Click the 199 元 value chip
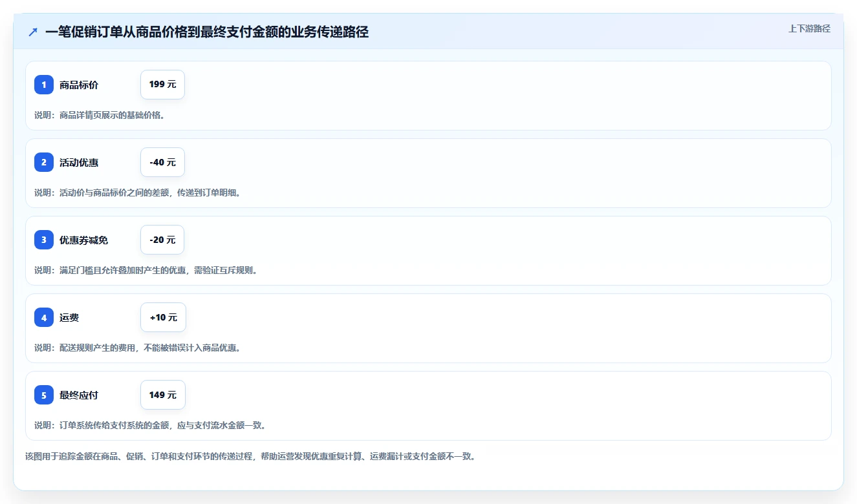The image size is (857, 504). (162, 85)
